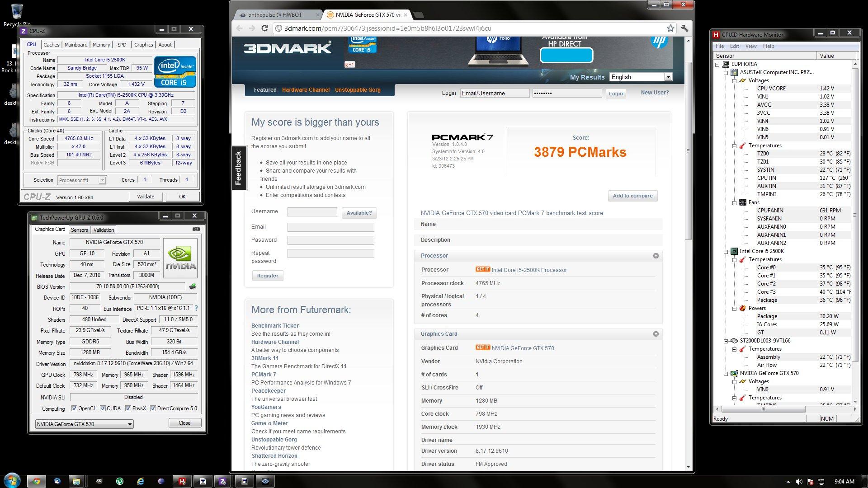
Task: Click the HWMonitor vertical scrollbar thumb
Action: tap(854, 215)
